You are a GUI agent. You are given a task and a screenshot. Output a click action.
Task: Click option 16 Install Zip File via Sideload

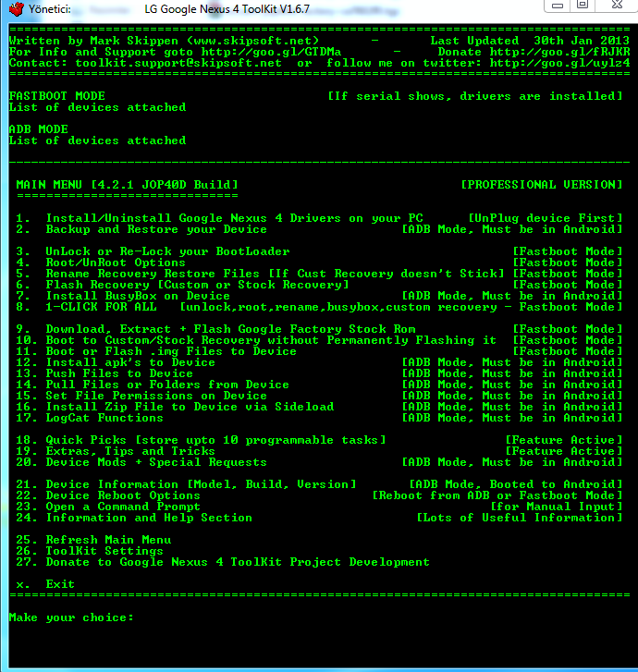[x=175, y=408]
